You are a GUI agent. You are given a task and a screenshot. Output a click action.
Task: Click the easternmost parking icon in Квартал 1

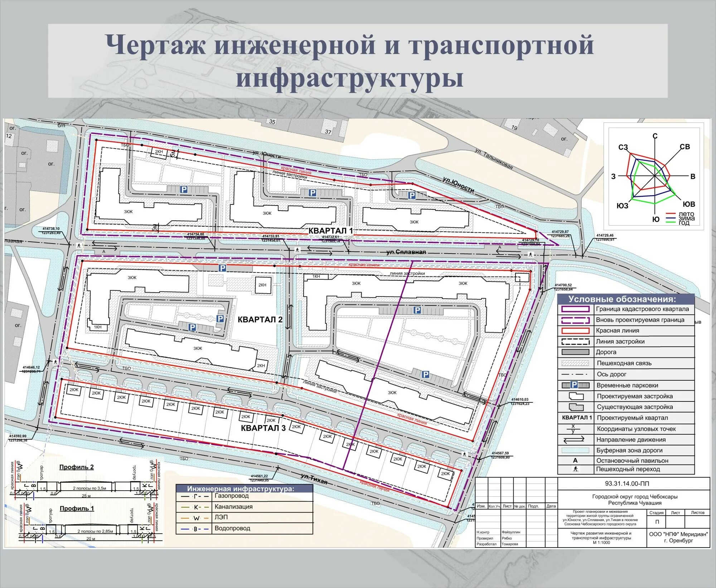pos(412,195)
